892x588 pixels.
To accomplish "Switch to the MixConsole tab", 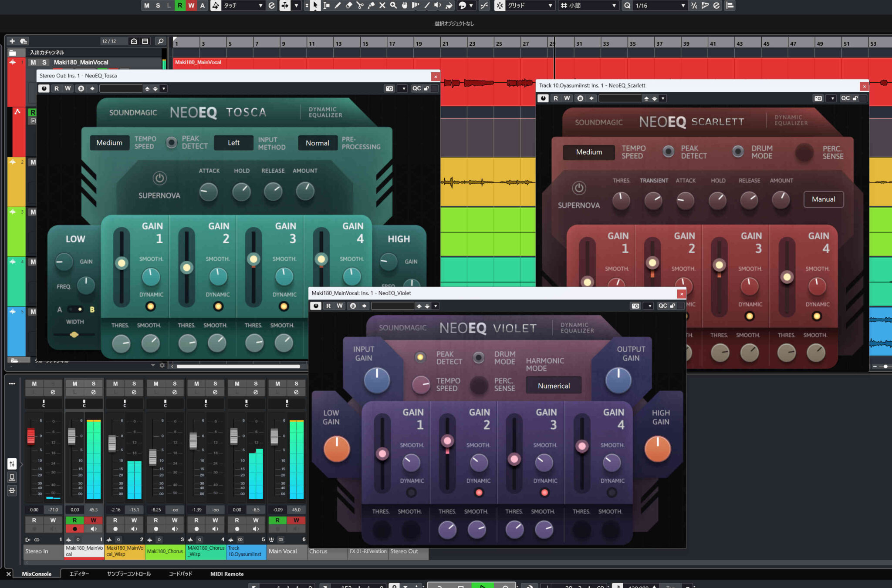I will [37, 574].
